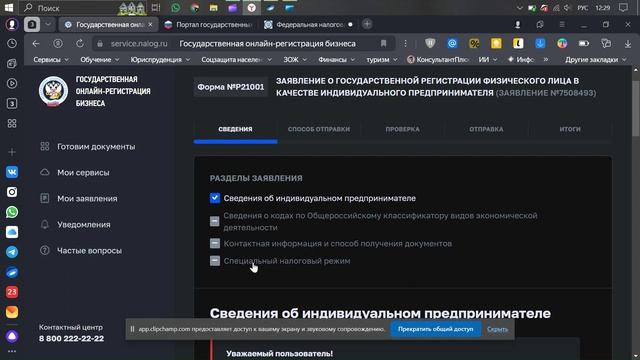Open the mail @ extension icon

452,43
